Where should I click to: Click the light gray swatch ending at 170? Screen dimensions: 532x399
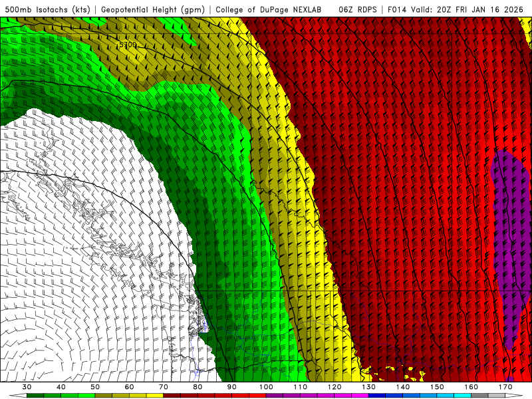pos(497,396)
